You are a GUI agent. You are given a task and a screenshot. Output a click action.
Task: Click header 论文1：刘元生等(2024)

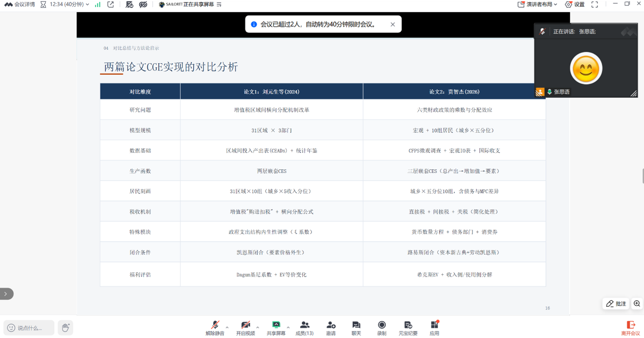272,91
